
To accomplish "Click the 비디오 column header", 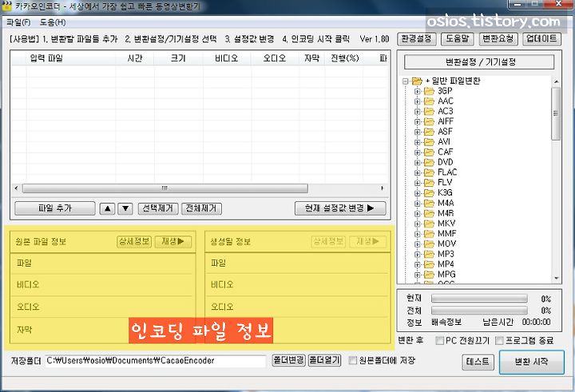I will pyautogui.click(x=227, y=58).
